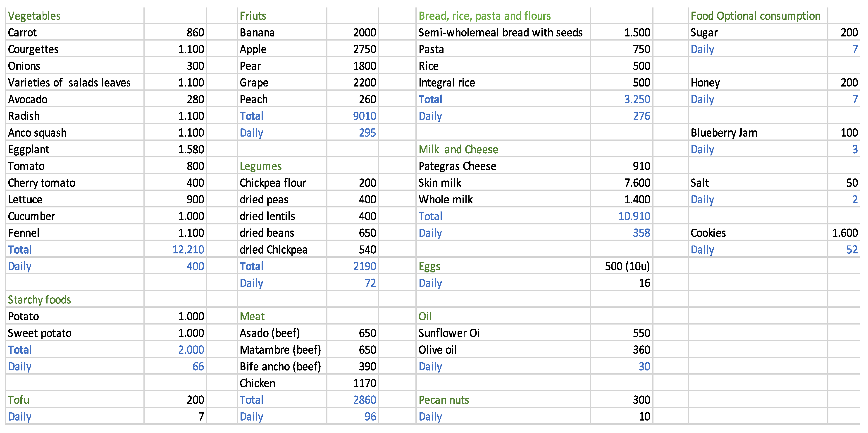Select the Friuts header cell
The height and width of the screenshot is (433, 868).
click(x=253, y=16)
